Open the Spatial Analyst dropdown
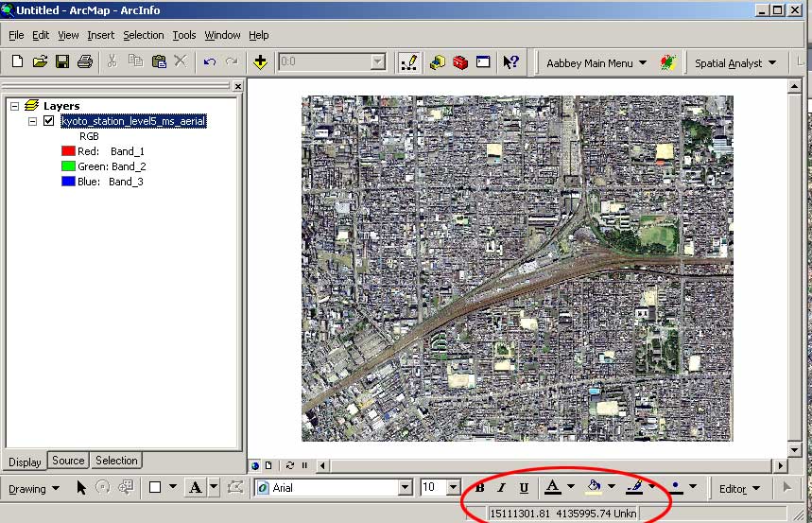The height and width of the screenshot is (523, 812). (x=735, y=63)
